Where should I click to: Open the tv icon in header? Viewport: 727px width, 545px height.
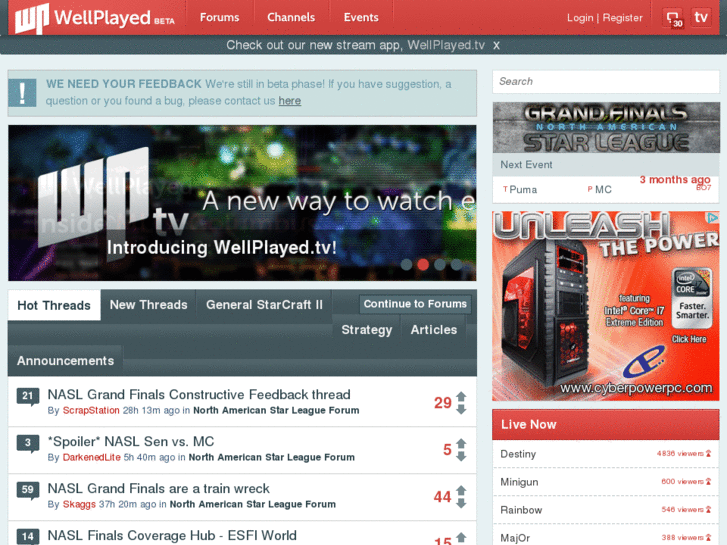[x=701, y=18]
